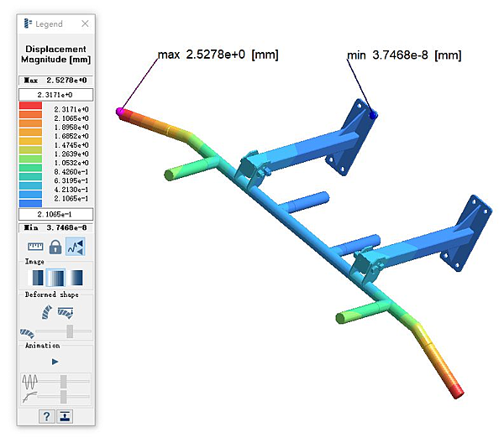Click the animation curve slider handle

coord(64,397)
